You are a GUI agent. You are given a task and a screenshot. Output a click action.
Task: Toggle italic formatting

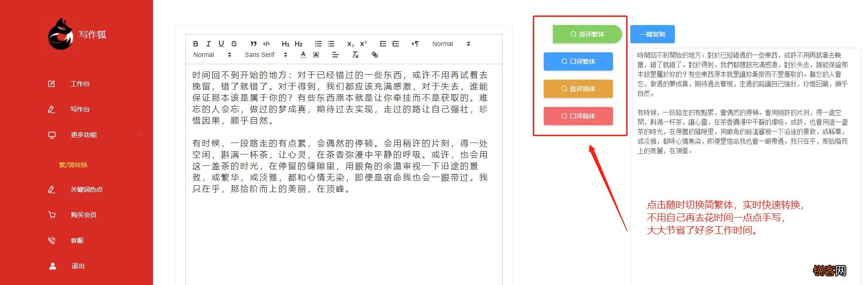(x=209, y=44)
